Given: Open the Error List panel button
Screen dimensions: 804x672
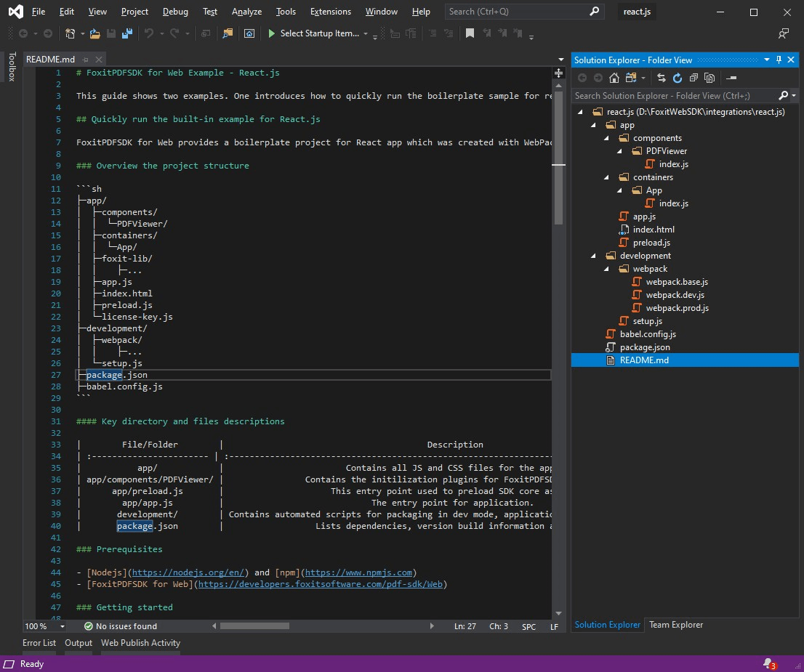Looking at the screenshot, I should pos(39,643).
